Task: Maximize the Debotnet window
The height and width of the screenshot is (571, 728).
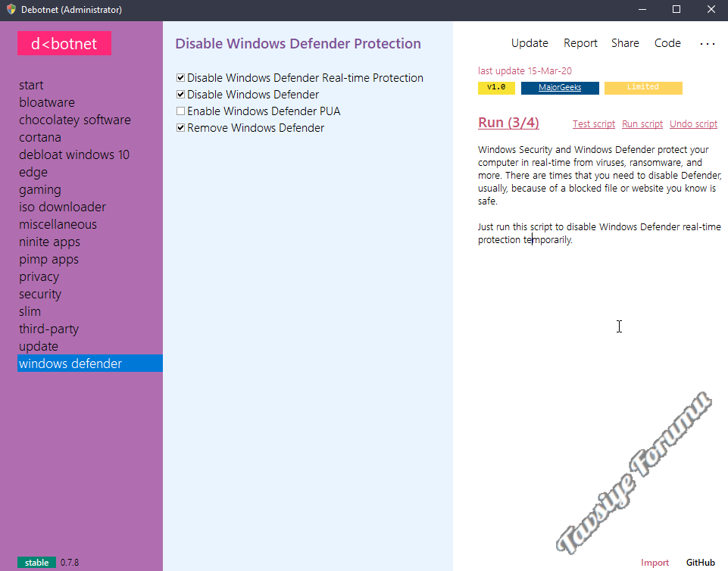Action: (x=676, y=9)
